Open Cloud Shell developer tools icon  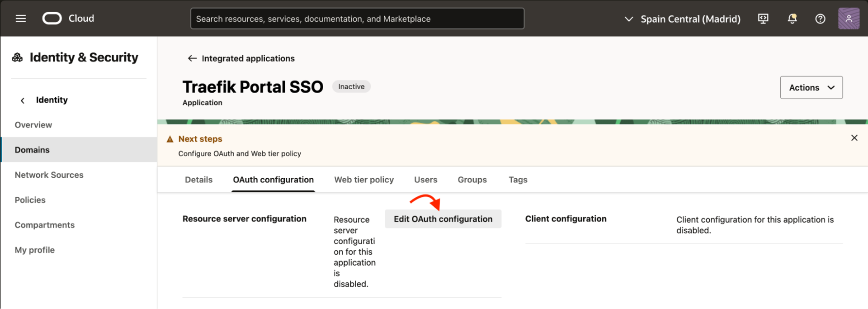tap(763, 19)
